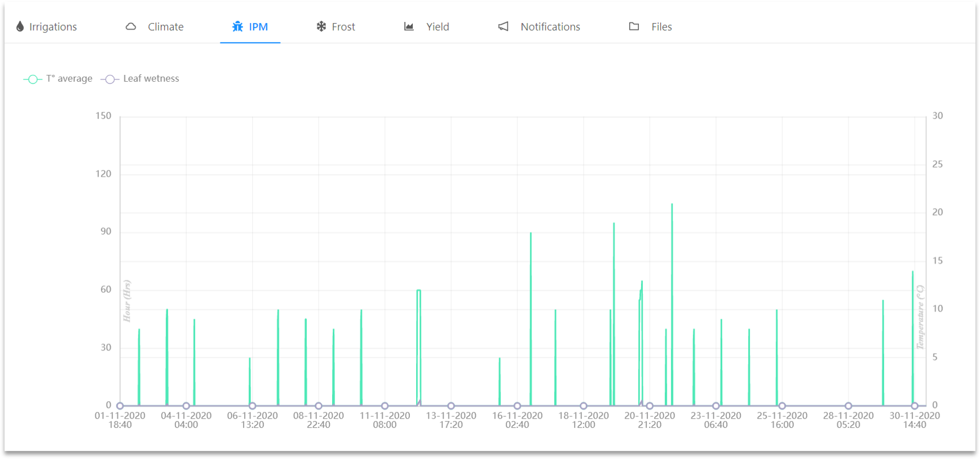Click the purple Leaf wetness legend marker
The image size is (980, 459).
(x=110, y=79)
